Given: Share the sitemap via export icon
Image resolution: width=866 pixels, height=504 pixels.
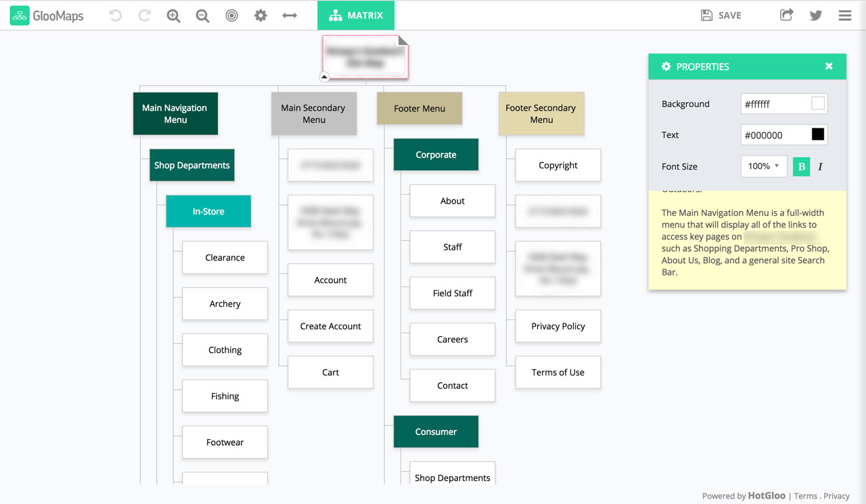Looking at the screenshot, I should pos(786,15).
